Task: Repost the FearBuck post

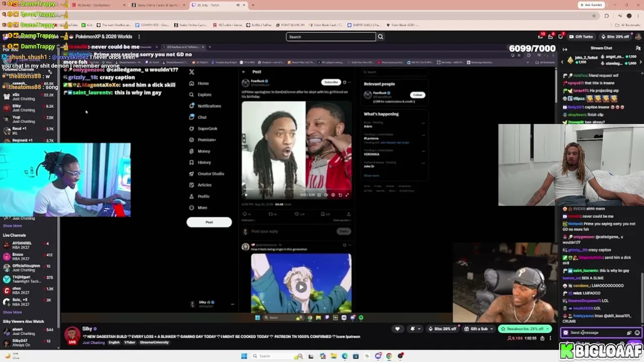Action: coord(271,214)
